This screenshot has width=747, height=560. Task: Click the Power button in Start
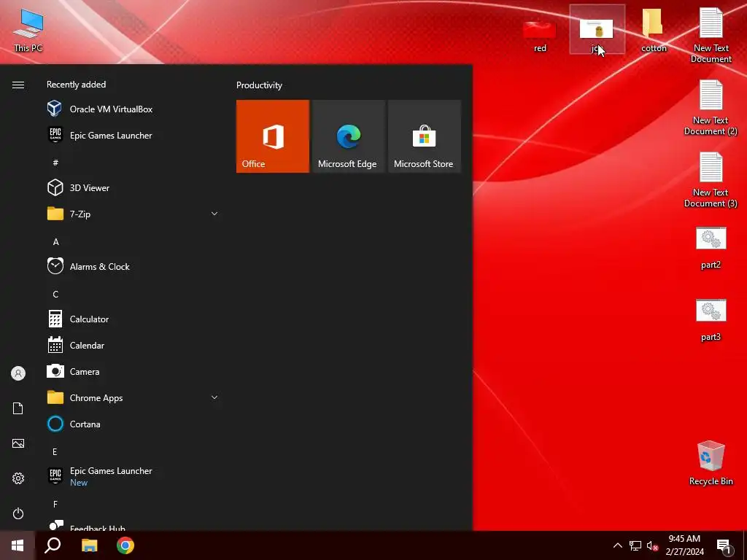click(x=18, y=513)
